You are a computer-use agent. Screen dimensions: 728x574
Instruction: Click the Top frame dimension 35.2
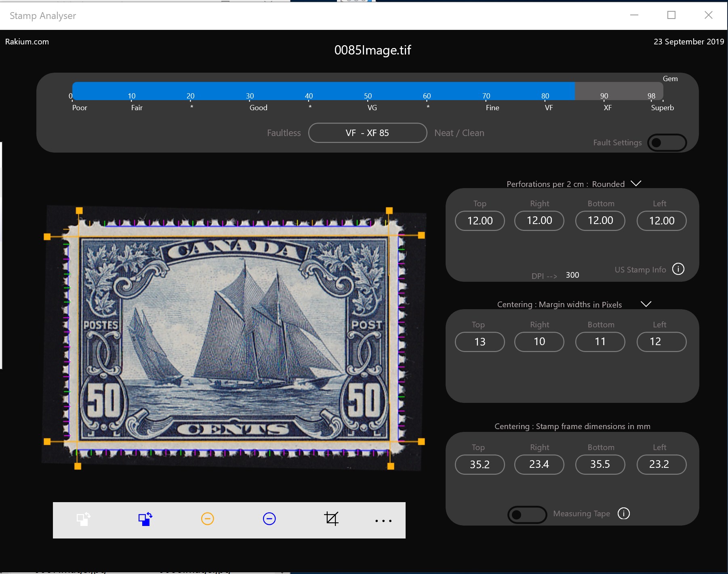point(480,465)
